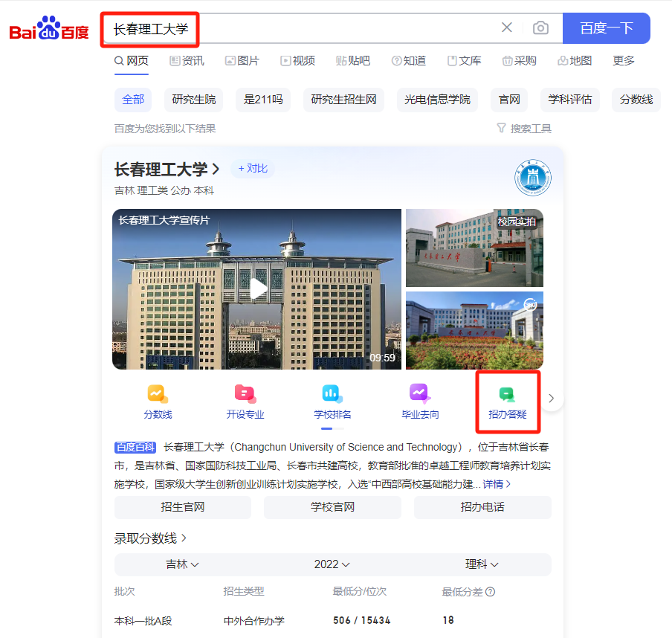Go to the 视频 tab
This screenshot has width=672, height=638.
[298, 61]
